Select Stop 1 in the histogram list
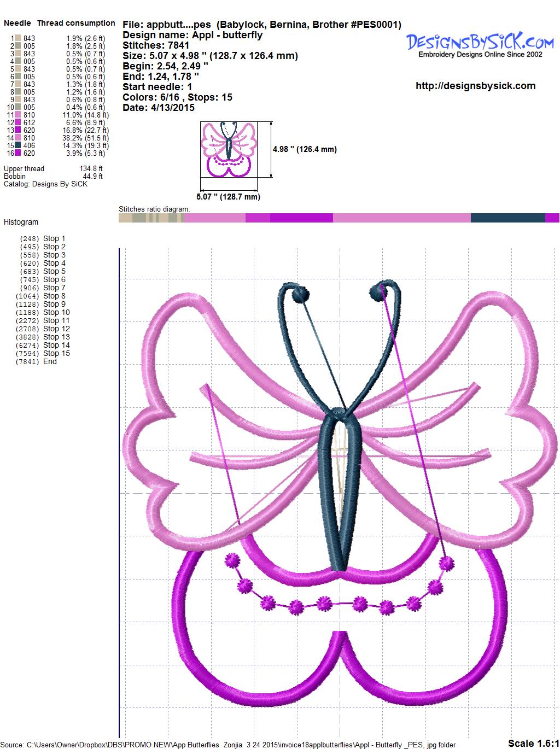Screen dimensions: 560x749 click(x=54, y=238)
